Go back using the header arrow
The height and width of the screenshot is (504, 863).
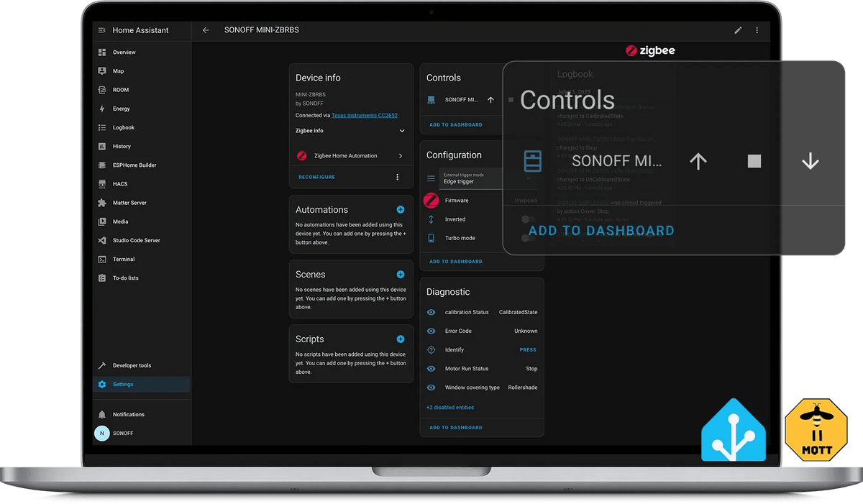(x=206, y=30)
